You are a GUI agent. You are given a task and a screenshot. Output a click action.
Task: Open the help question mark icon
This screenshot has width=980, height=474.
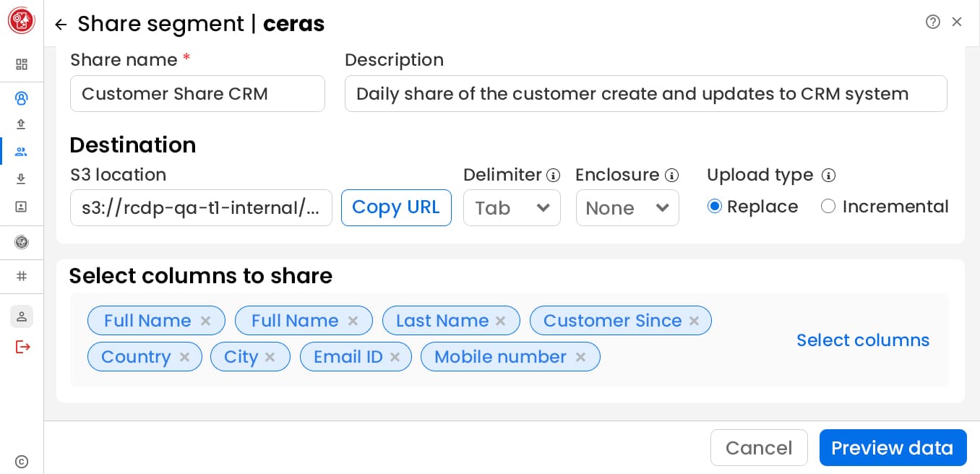tap(932, 22)
